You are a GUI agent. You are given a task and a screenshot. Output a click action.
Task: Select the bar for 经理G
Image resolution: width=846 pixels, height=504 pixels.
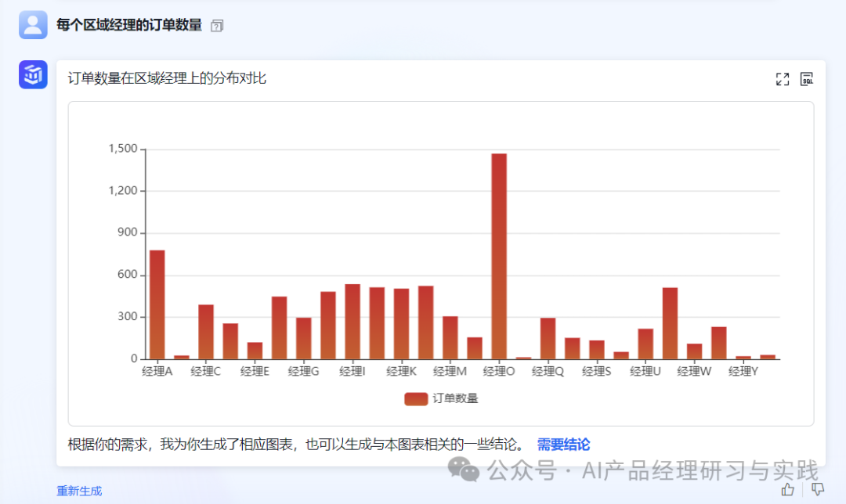pos(304,339)
